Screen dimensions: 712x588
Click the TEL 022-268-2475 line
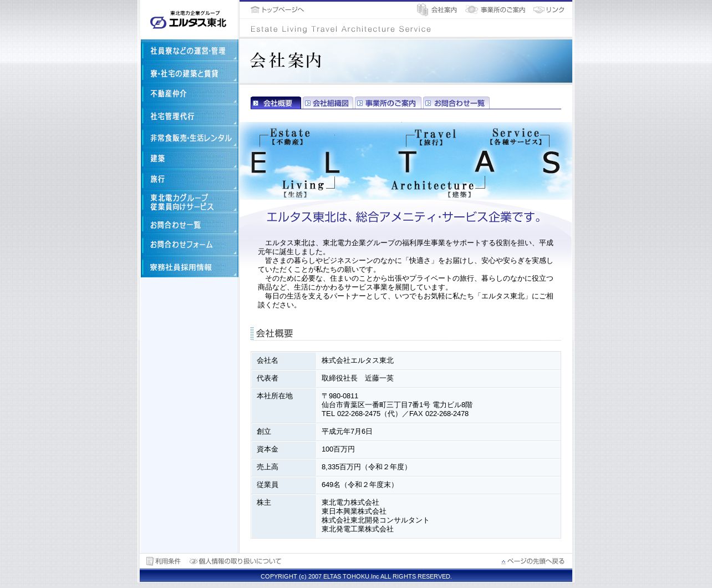pyautogui.click(x=395, y=414)
